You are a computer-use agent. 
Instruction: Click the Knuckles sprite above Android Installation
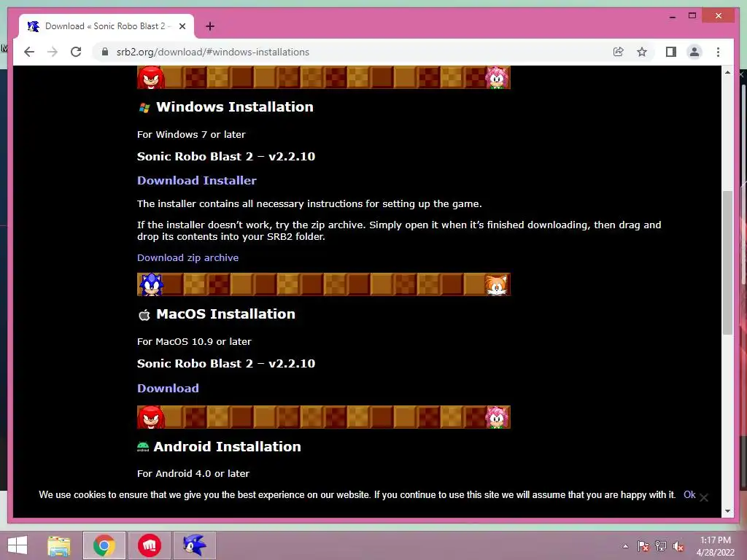click(x=151, y=417)
